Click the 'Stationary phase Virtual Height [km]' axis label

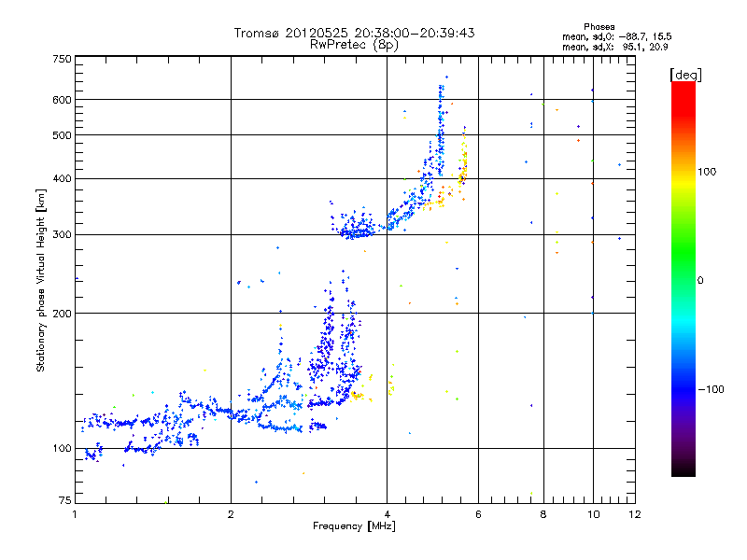(41, 281)
